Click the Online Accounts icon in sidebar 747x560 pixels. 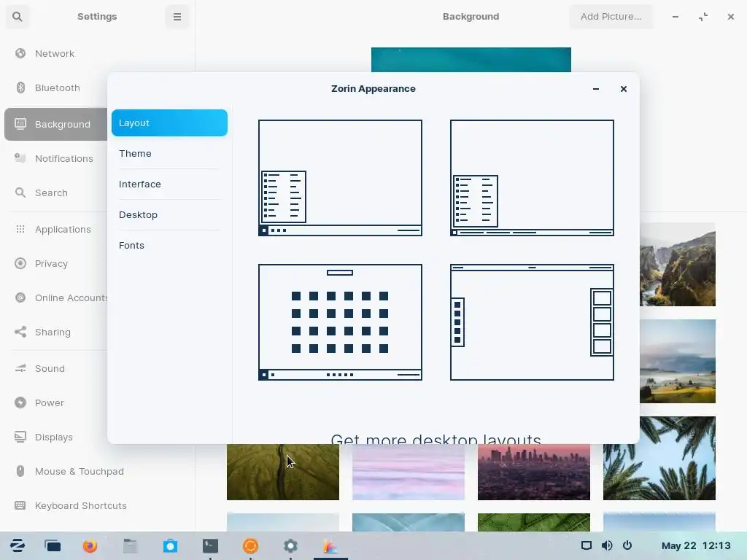click(x=20, y=297)
